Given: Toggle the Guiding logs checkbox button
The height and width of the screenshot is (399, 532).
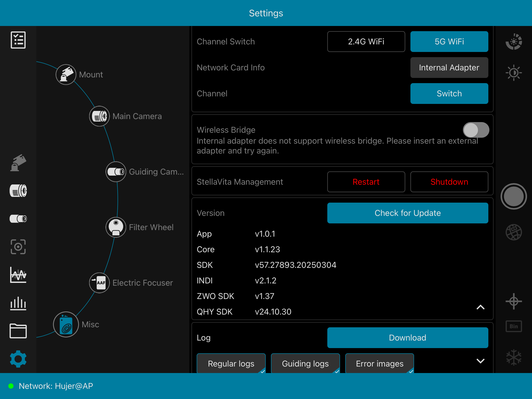Looking at the screenshot, I should click(x=305, y=363).
